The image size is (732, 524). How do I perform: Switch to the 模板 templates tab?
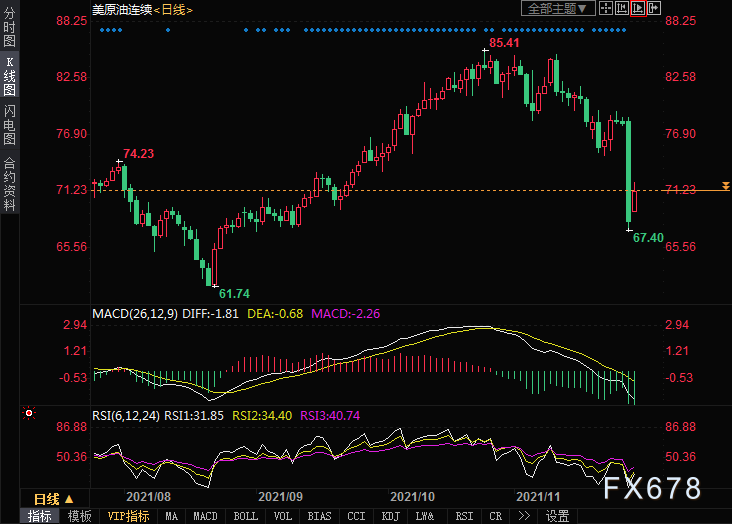pos(79,516)
